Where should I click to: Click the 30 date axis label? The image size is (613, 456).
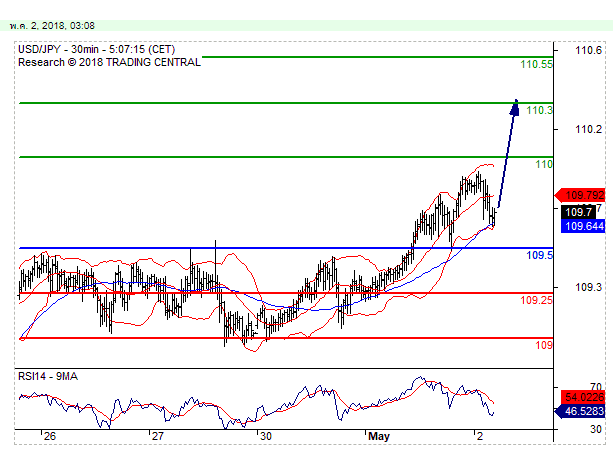point(264,437)
